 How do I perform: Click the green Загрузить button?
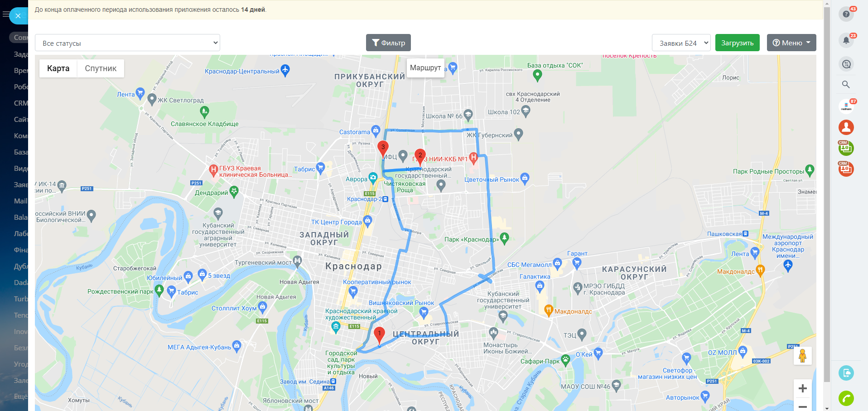(738, 43)
